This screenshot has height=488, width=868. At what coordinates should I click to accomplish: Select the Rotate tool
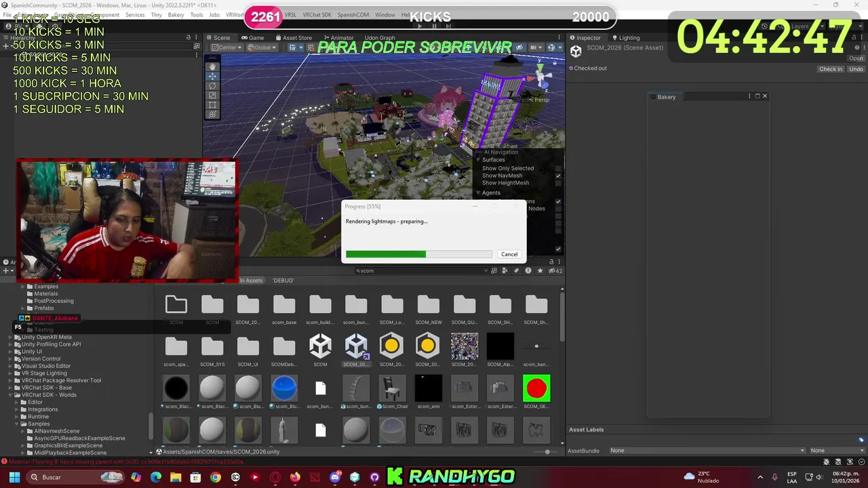212,85
